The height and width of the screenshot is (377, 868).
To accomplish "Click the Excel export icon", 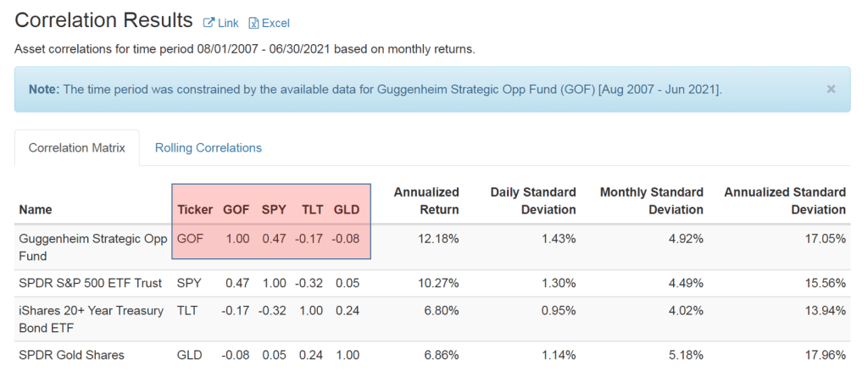I will [253, 23].
